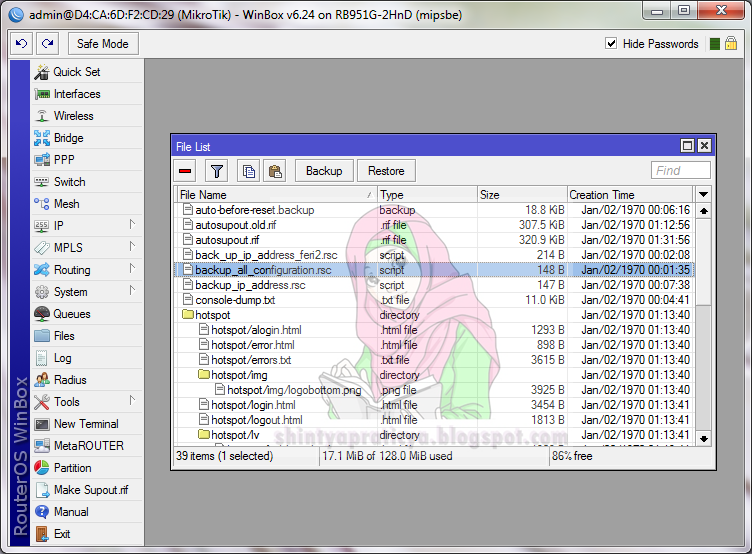
Task: Click the Backup button
Action: 324,171
